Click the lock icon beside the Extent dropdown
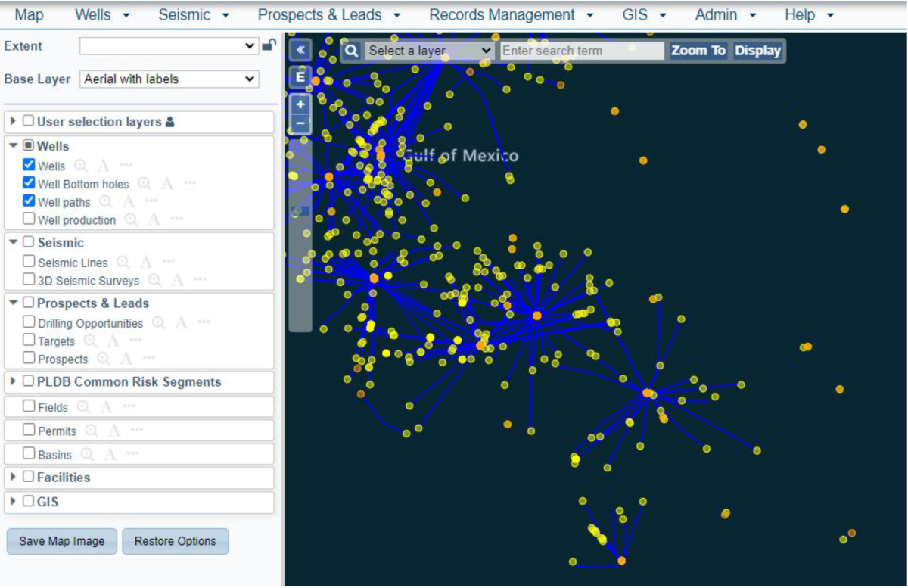Screen dimensions: 908x588 tap(269, 45)
